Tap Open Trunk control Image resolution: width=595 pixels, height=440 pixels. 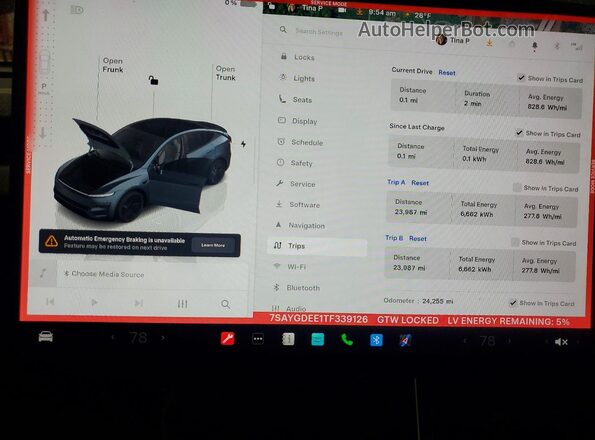coord(225,73)
